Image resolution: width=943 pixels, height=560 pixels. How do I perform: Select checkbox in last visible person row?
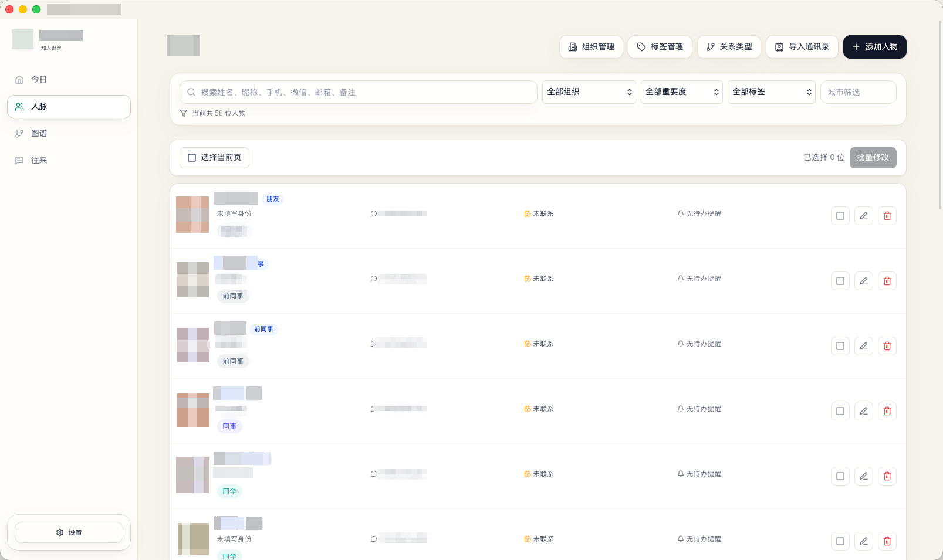[x=840, y=541]
